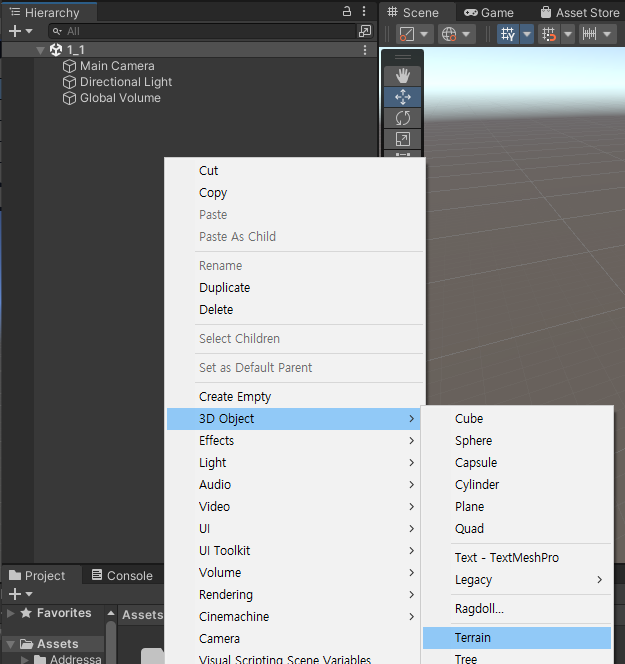Click the global/local rotation globe icon

[449, 34]
